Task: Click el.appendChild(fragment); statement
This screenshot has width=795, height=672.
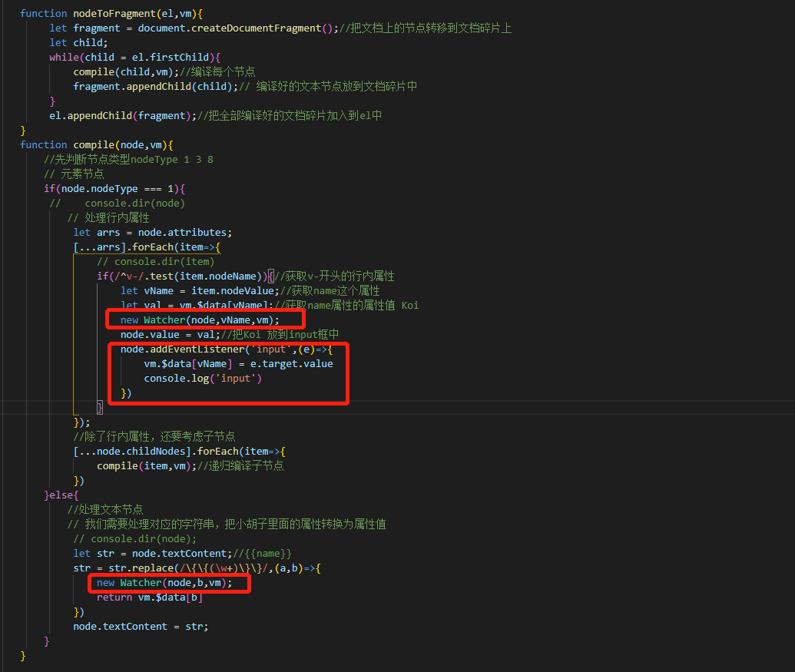Action: point(123,116)
